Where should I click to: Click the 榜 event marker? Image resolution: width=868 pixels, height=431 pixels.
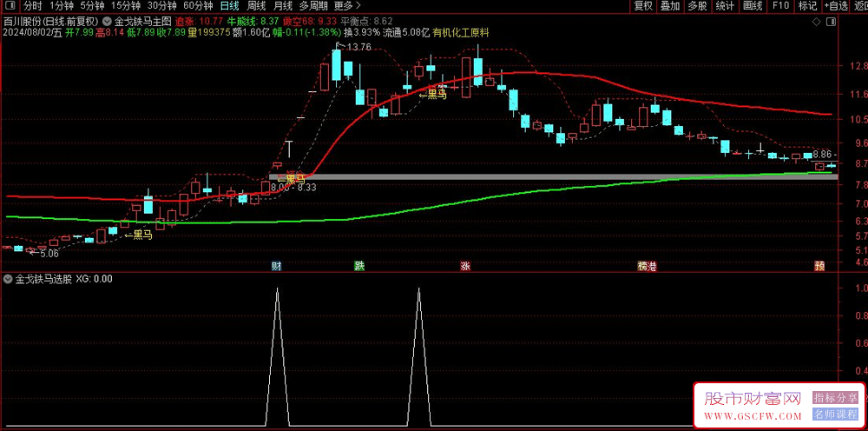(x=642, y=267)
